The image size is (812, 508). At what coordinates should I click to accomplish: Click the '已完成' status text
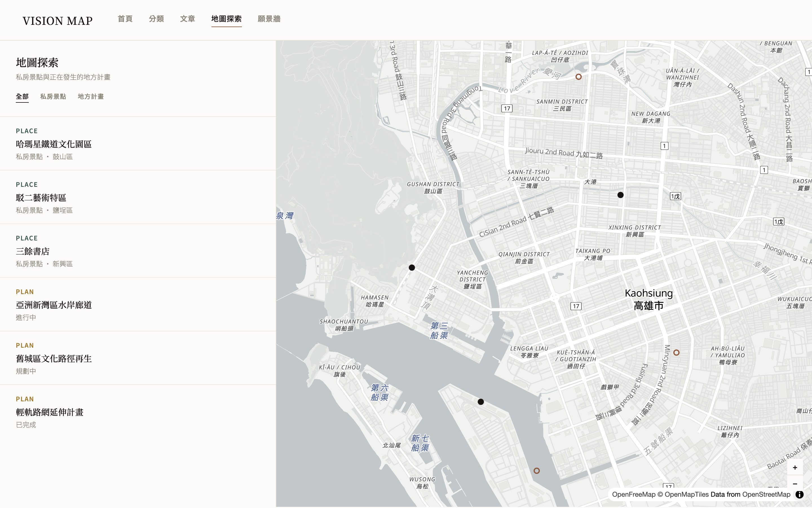[x=26, y=425]
